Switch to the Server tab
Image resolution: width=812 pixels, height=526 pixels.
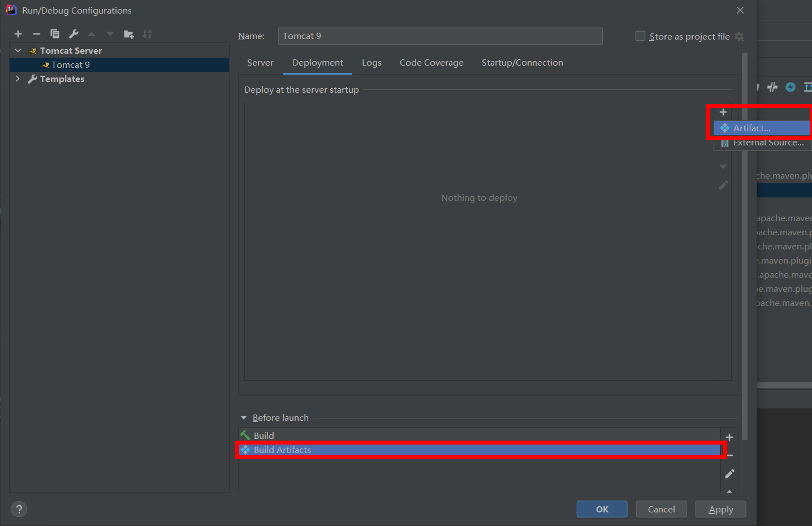tap(260, 63)
